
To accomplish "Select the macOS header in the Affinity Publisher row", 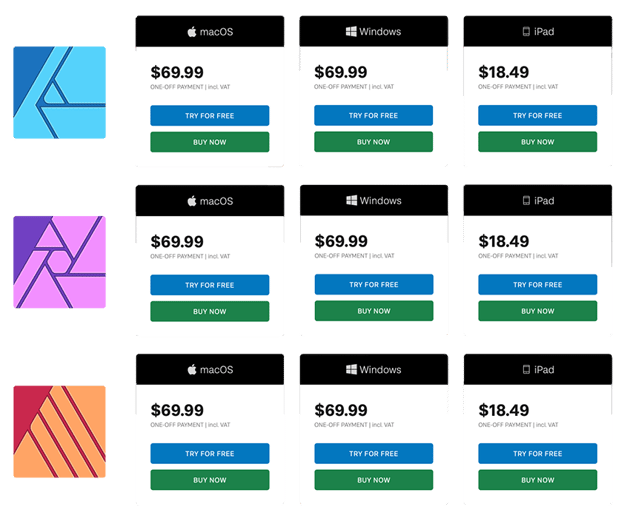I will [x=210, y=369].
